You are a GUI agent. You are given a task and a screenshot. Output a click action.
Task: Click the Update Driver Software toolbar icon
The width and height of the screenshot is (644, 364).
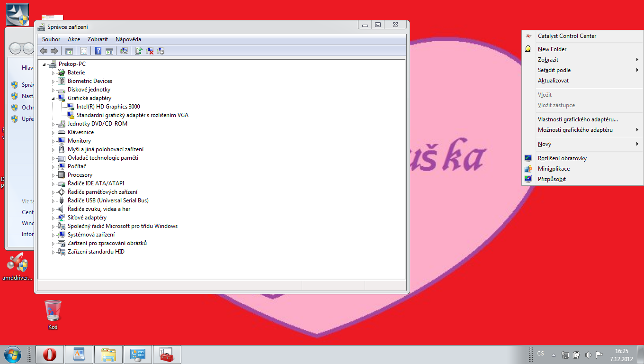[139, 51]
